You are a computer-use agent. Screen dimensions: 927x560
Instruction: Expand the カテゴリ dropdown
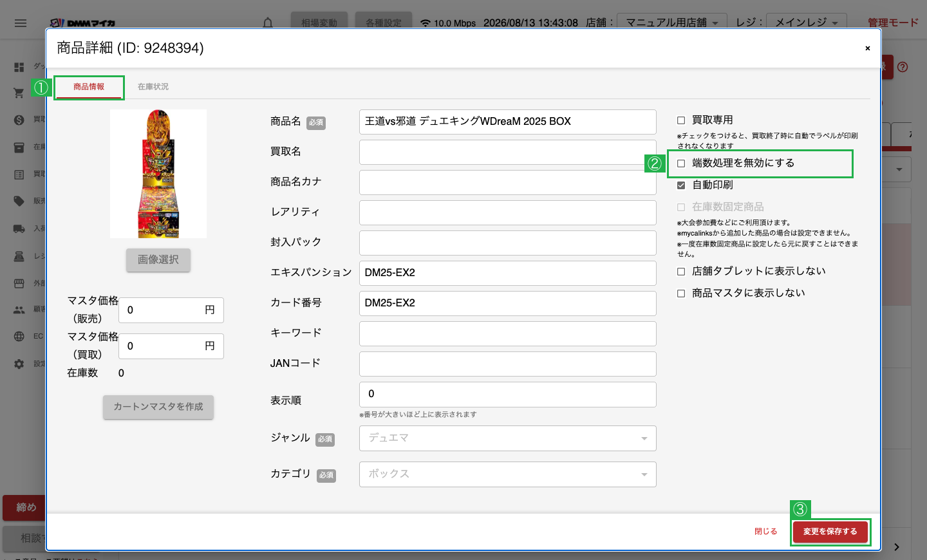508,474
